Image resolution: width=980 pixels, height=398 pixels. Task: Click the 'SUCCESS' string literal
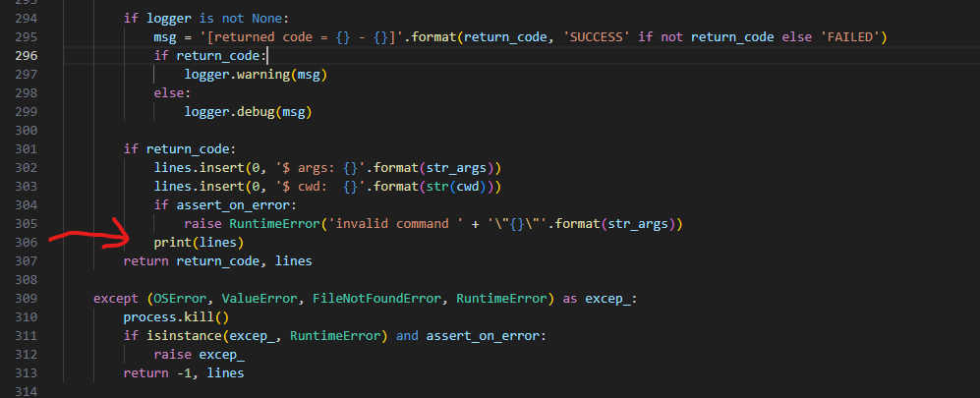(x=597, y=37)
